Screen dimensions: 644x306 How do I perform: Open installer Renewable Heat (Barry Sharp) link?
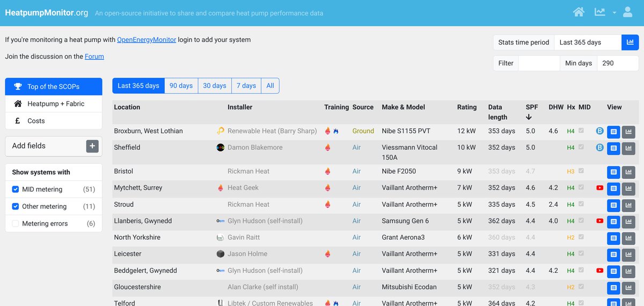pyautogui.click(x=272, y=131)
